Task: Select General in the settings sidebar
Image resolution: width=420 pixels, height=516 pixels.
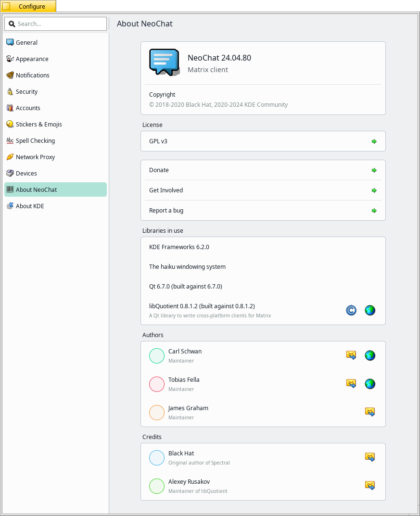Action: click(x=27, y=43)
